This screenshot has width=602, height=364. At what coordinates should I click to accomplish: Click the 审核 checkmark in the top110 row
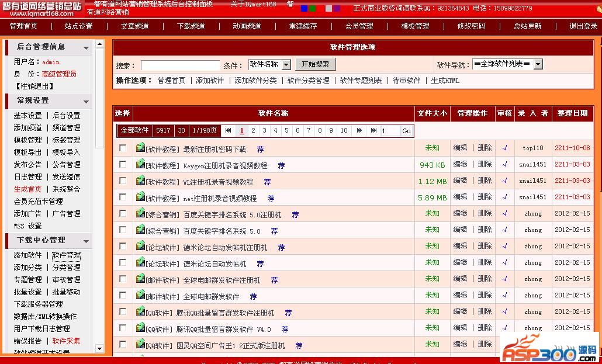click(504, 148)
